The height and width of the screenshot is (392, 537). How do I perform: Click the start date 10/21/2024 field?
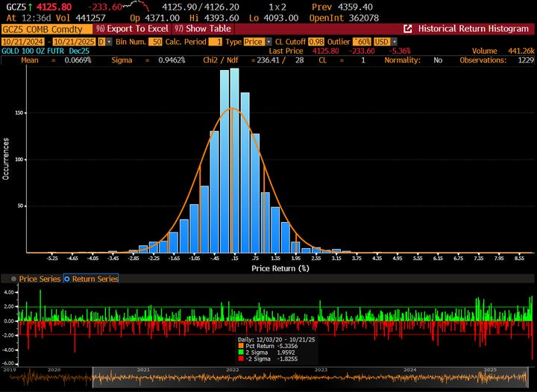[24, 40]
